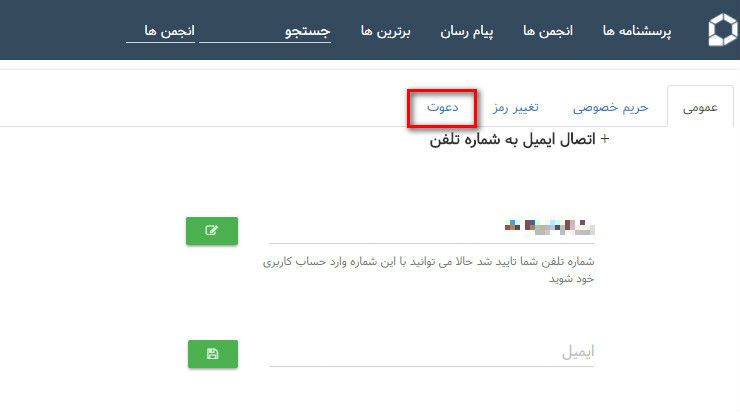740x413 pixels.
Task: Expand the اتصال ایمیل به شماره تلفن heading
Action: point(512,140)
